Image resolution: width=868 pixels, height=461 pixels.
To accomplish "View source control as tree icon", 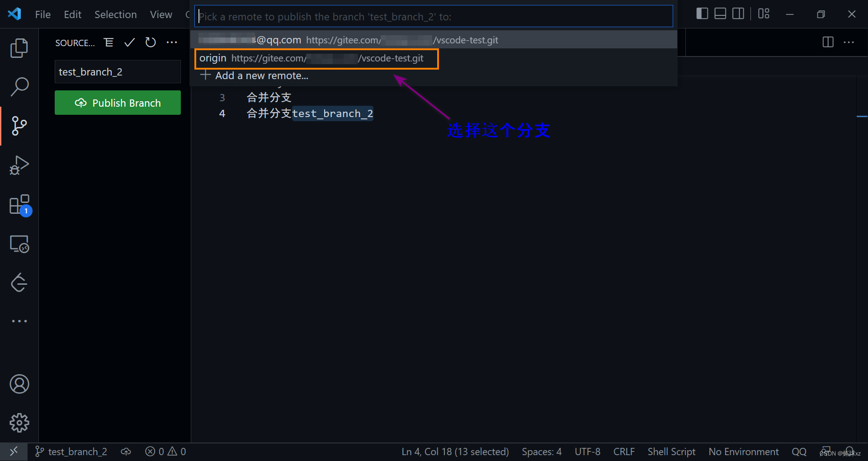I will 108,42.
